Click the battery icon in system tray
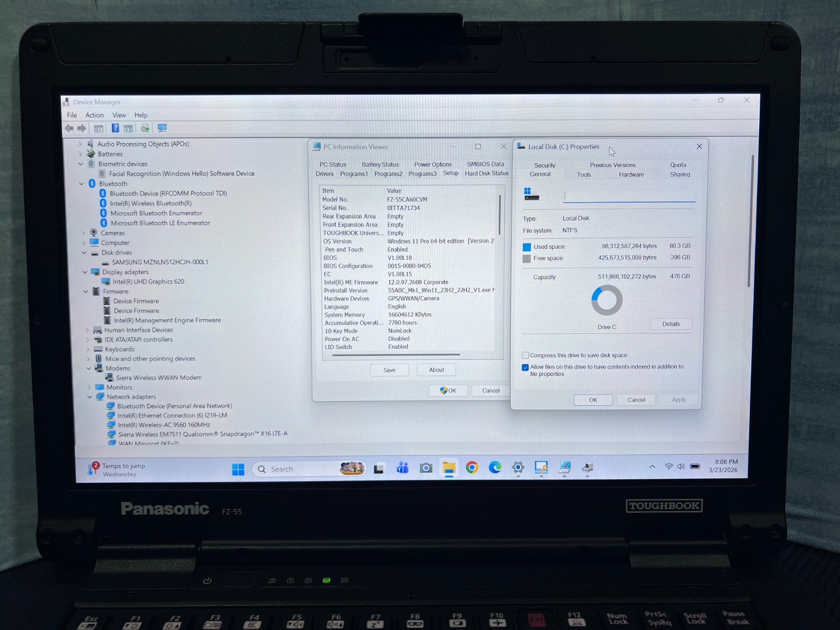This screenshot has width=840, height=630. click(x=695, y=466)
